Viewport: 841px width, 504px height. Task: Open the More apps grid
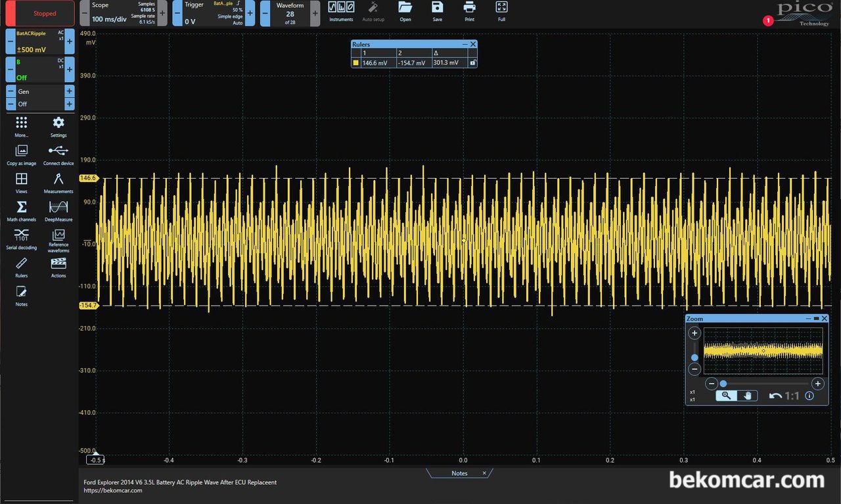coord(22,126)
